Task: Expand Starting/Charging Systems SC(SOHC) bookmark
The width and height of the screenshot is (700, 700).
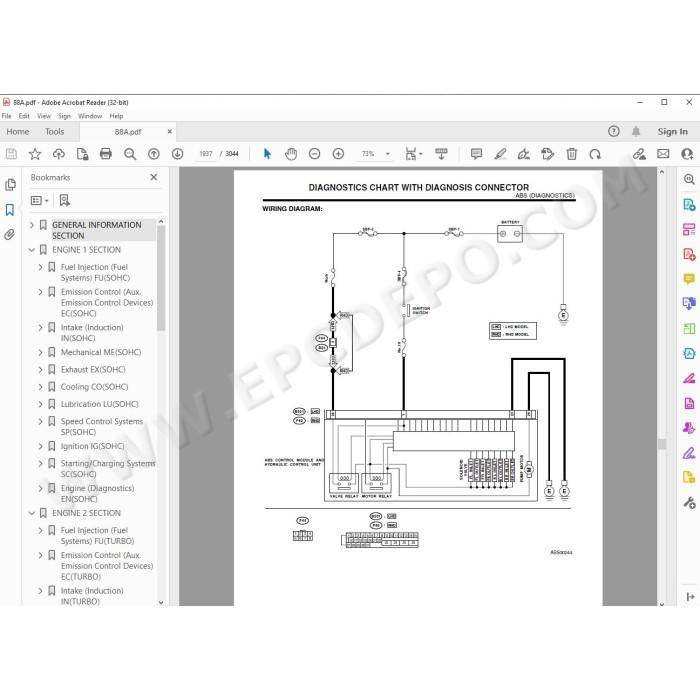Action: point(41,463)
